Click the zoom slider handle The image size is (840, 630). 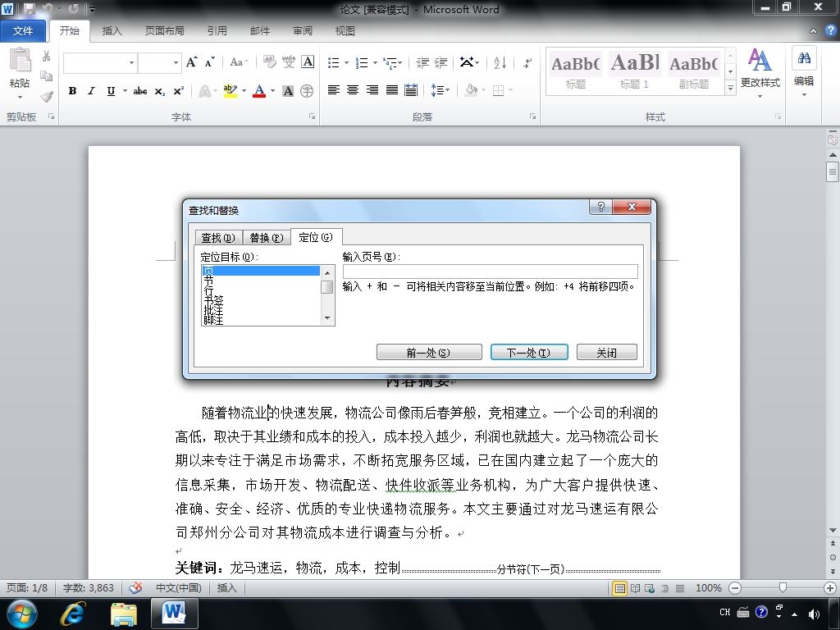coord(783,588)
